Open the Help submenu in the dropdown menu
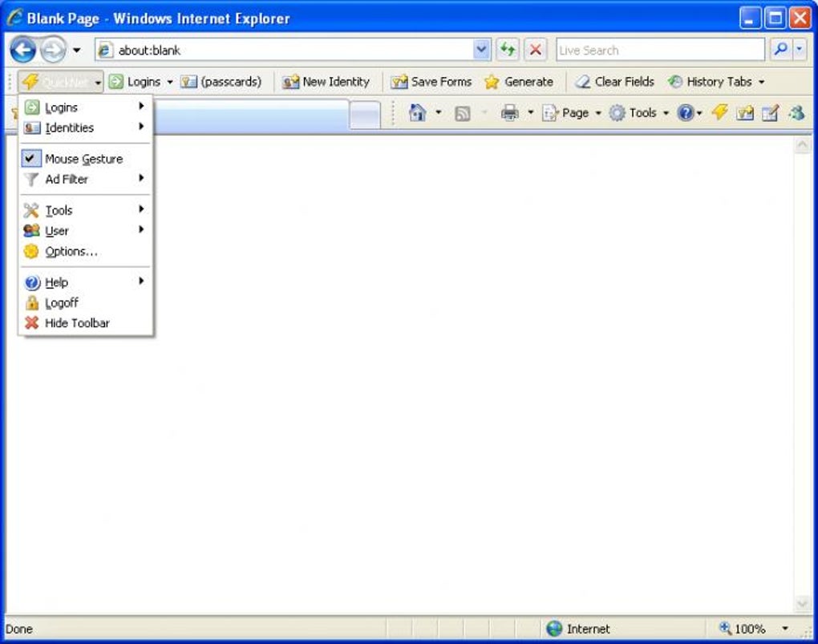818x644 pixels. click(86, 282)
